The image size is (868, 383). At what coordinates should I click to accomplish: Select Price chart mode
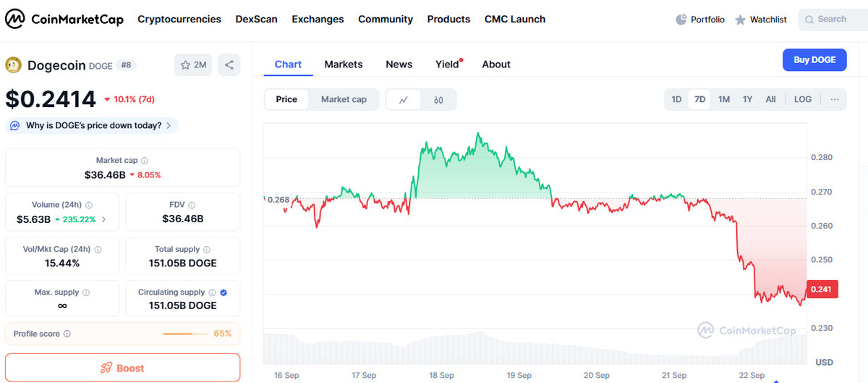click(286, 99)
